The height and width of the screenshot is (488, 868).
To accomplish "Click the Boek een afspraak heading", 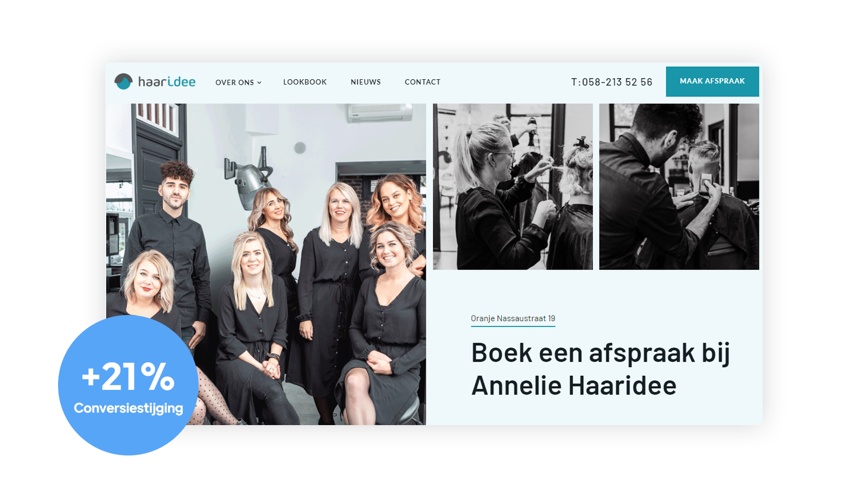I will pos(601,369).
